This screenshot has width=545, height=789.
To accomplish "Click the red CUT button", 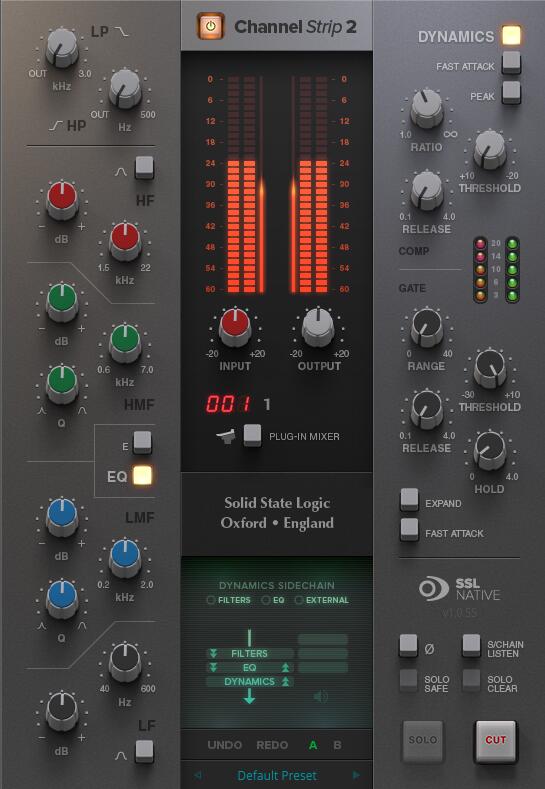I will pyautogui.click(x=496, y=741).
